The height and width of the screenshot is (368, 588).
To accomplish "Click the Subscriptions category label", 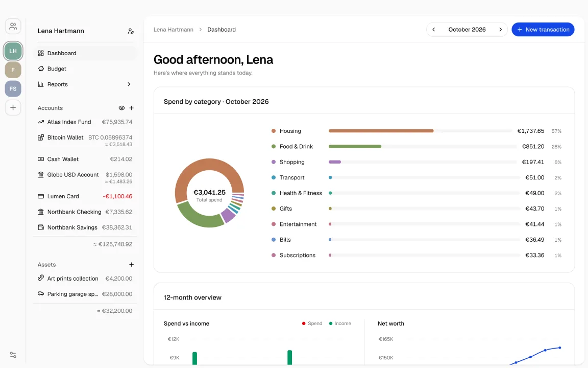I will pos(298,256).
